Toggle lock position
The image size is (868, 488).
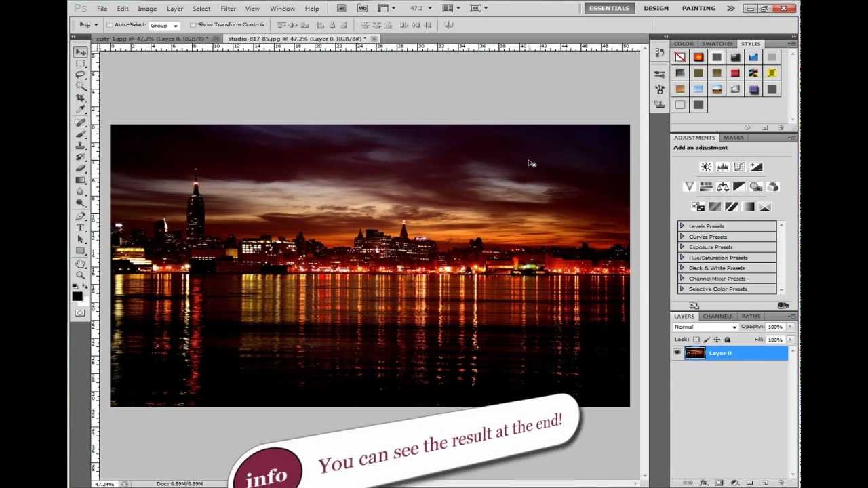pos(717,340)
